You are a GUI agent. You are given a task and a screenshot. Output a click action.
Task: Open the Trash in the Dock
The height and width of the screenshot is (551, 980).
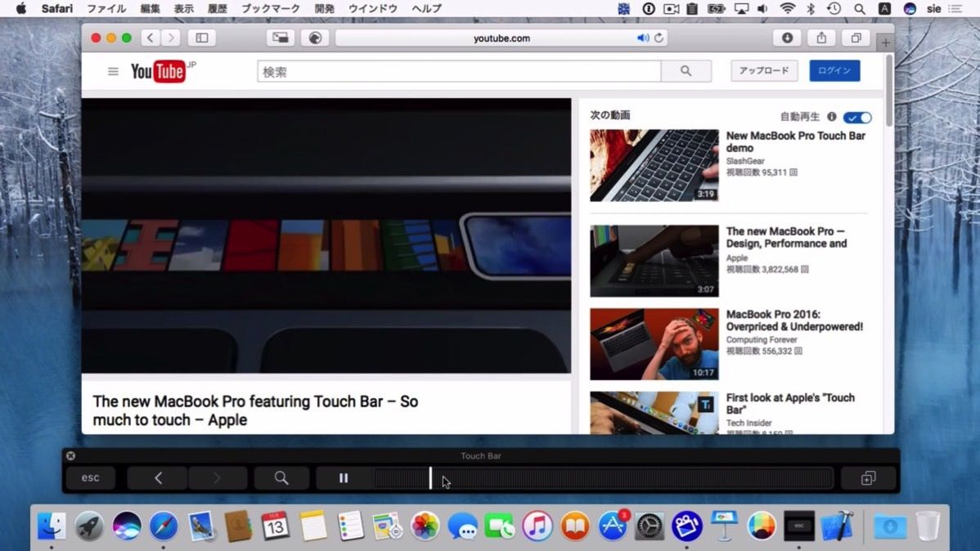[x=928, y=525]
